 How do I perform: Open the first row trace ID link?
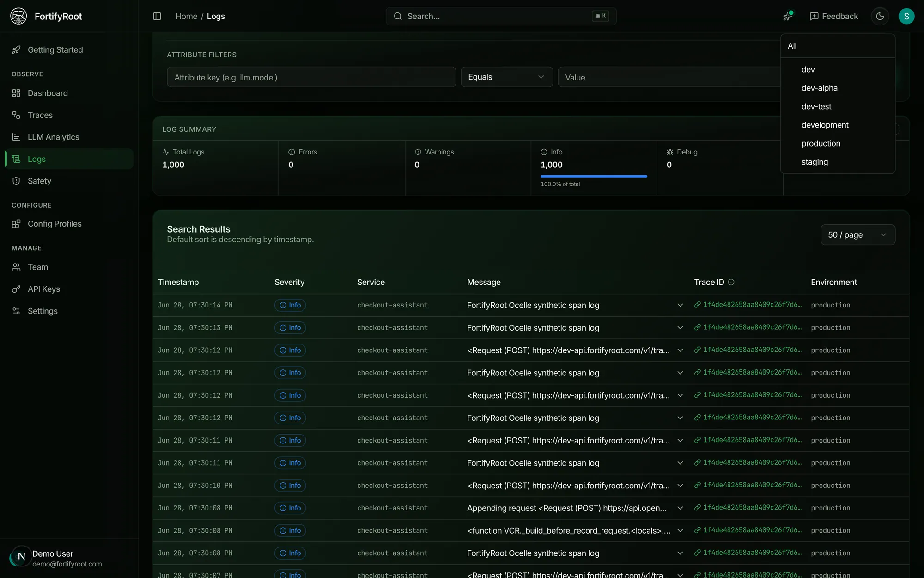click(x=748, y=305)
